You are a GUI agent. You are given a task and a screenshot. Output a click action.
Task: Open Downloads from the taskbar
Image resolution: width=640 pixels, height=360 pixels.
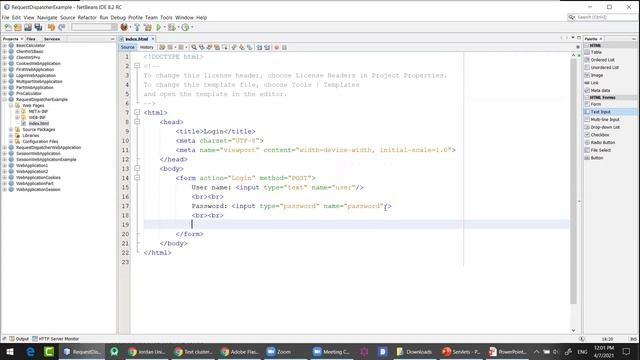[414, 351]
